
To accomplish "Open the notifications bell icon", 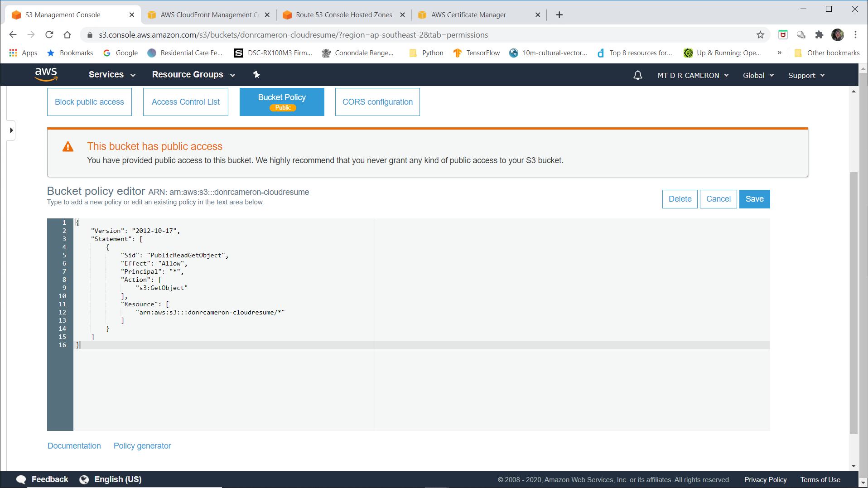I will (x=637, y=75).
